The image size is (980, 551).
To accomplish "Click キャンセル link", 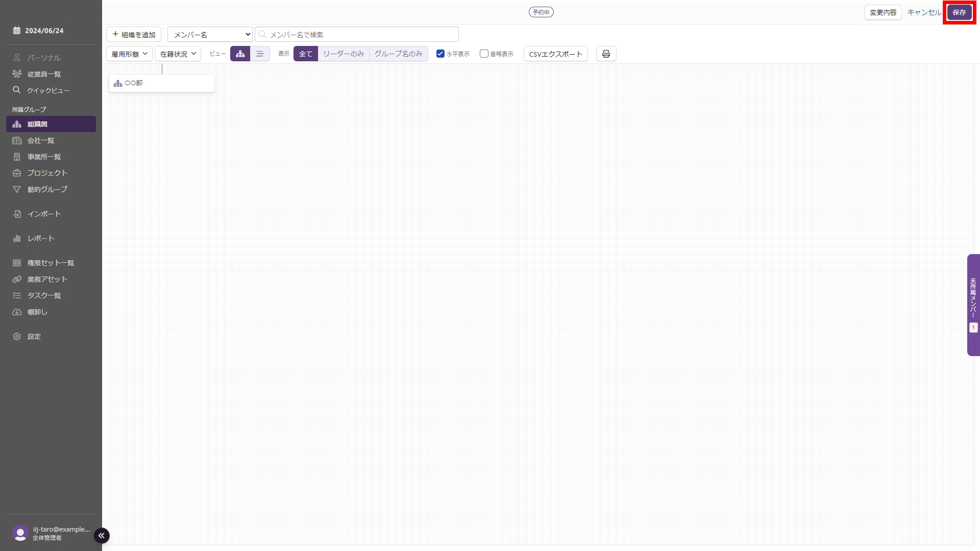I will pos(924,12).
